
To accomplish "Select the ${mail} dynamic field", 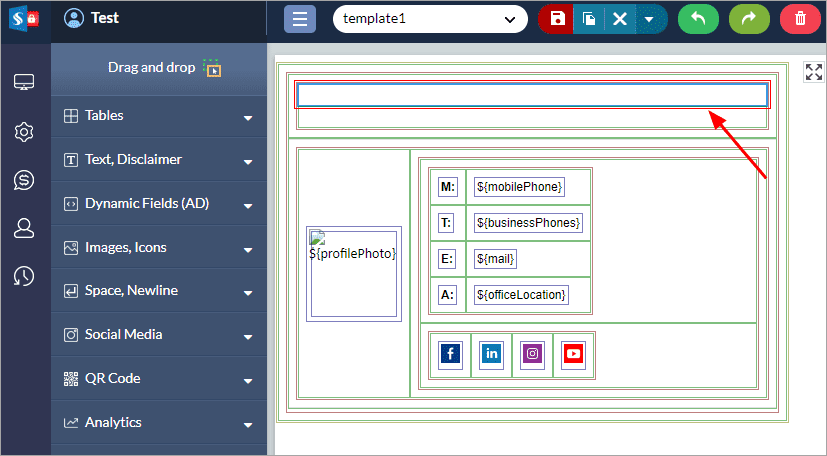I will (496, 259).
